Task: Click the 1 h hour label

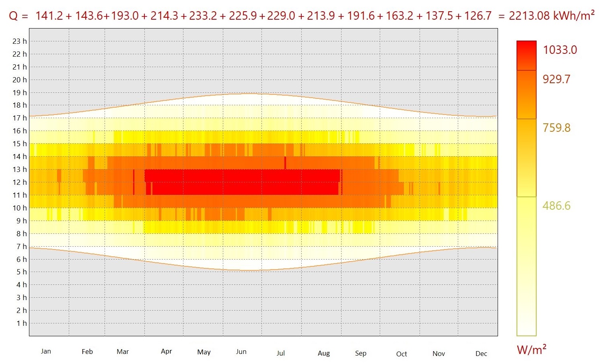Action: tap(22, 323)
